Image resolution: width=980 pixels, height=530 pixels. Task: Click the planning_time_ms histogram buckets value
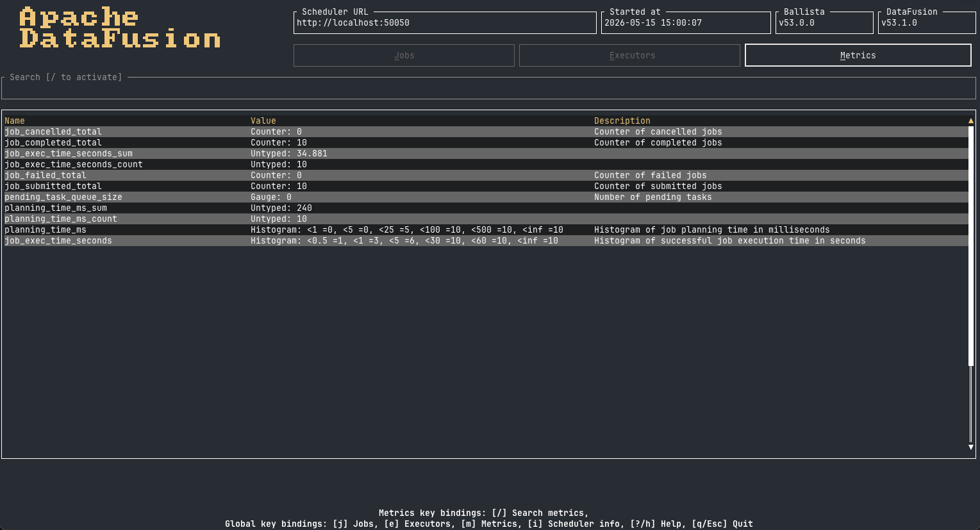(407, 229)
